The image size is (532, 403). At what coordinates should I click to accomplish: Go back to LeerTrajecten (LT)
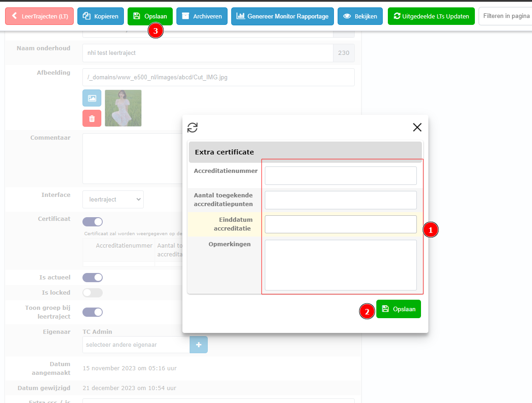click(39, 16)
